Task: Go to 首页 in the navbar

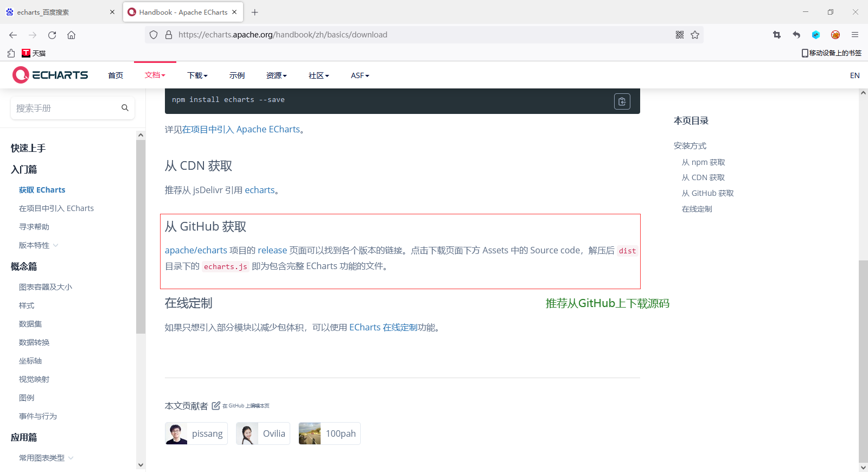Action: pyautogui.click(x=116, y=75)
